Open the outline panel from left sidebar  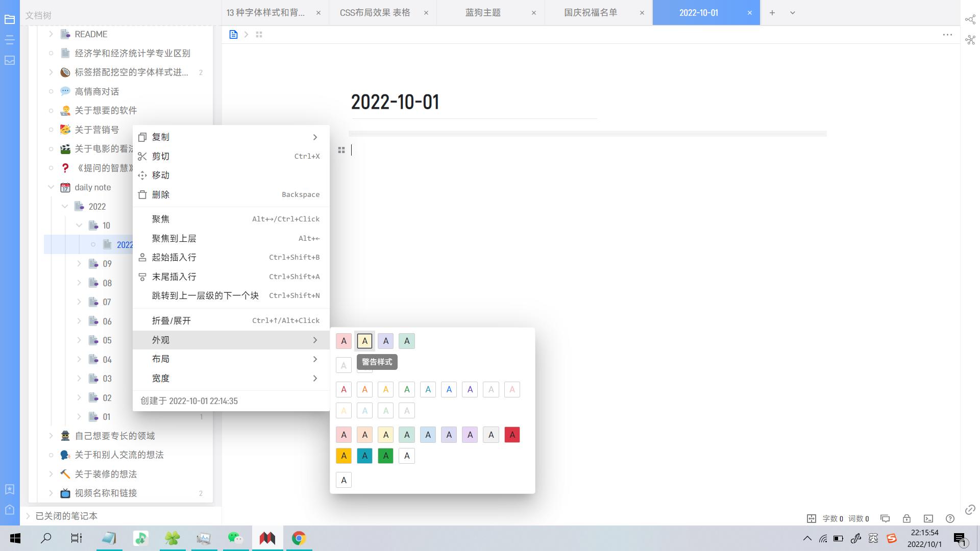pos(9,39)
